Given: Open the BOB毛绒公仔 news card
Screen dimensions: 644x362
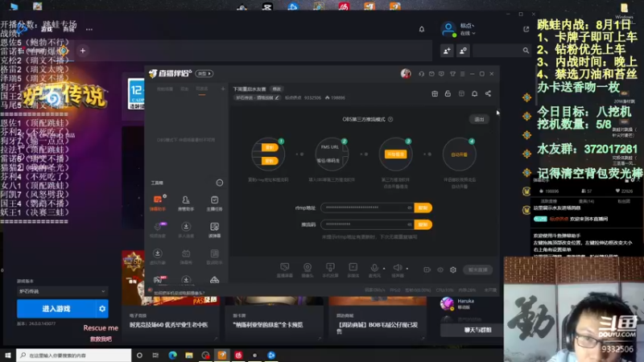Looking at the screenshot, I should point(378,319).
